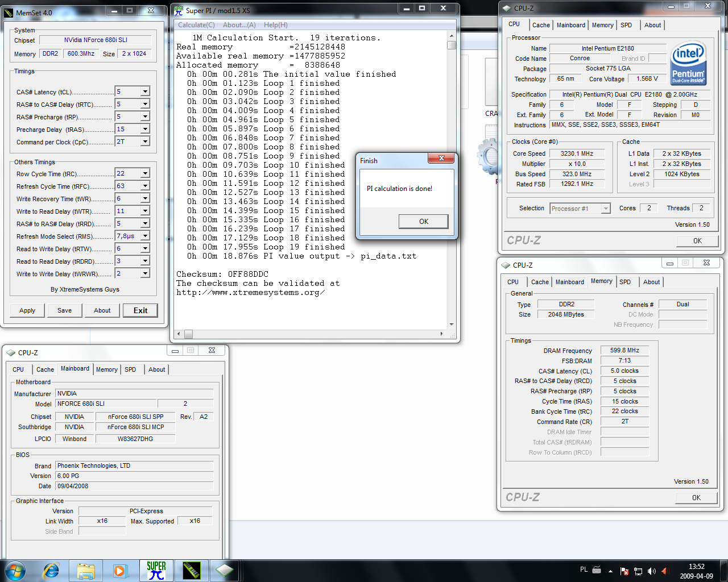Click Super PI checksum 0FF88DDC text
Image resolution: width=728 pixels, height=582 pixels.
click(248, 274)
